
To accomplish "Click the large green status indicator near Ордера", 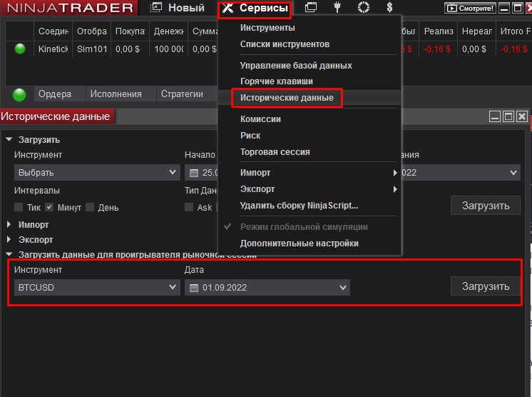I will click(x=19, y=94).
